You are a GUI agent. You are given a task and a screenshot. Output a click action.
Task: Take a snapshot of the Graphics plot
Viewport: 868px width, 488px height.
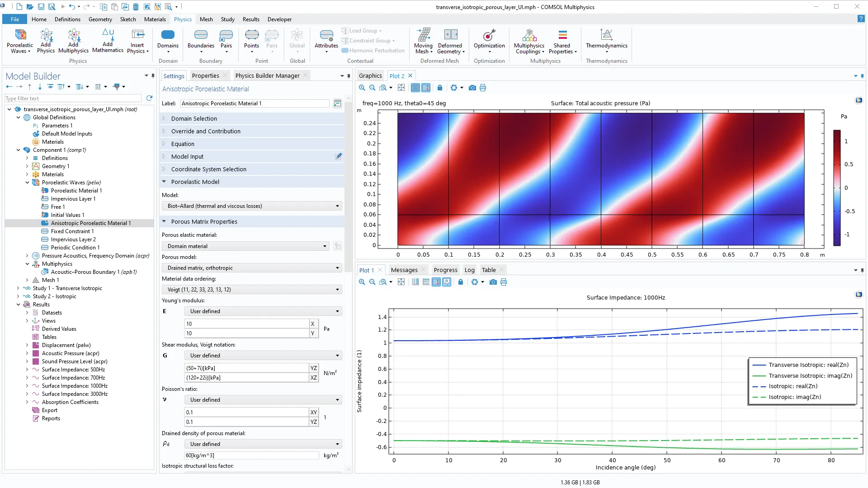coord(472,88)
